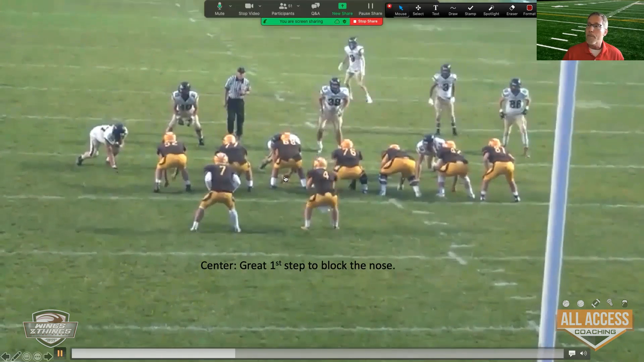The image size is (644, 362).
Task: Open the Participants list
Action: pos(283,9)
